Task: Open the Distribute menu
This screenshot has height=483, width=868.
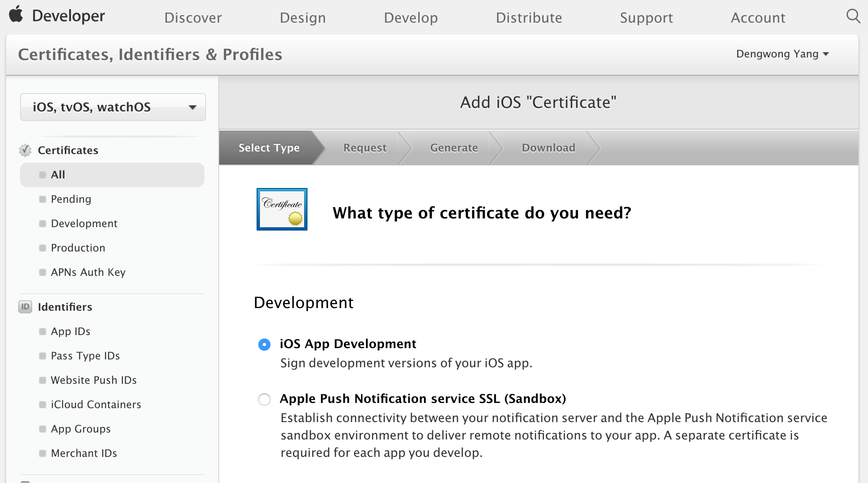Action: click(529, 17)
